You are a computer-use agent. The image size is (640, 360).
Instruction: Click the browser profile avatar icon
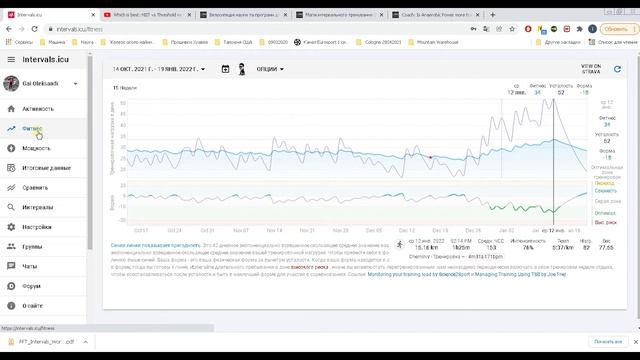tap(592, 29)
